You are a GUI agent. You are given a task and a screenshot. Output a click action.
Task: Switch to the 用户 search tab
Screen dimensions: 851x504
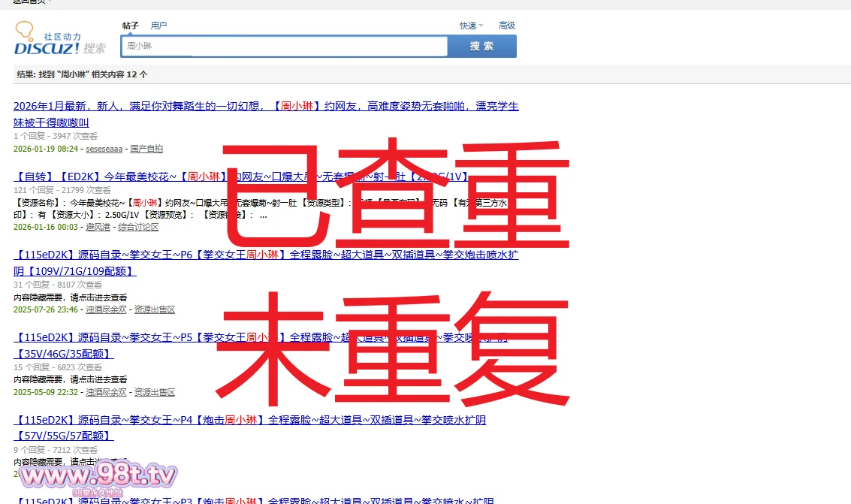point(158,26)
